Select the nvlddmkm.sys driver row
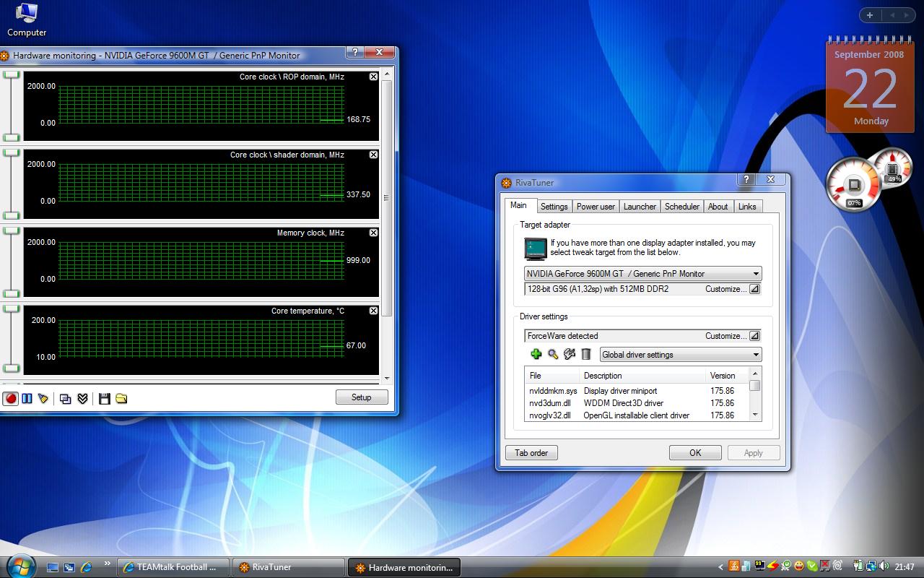Image resolution: width=924 pixels, height=578 pixels. tap(637, 391)
